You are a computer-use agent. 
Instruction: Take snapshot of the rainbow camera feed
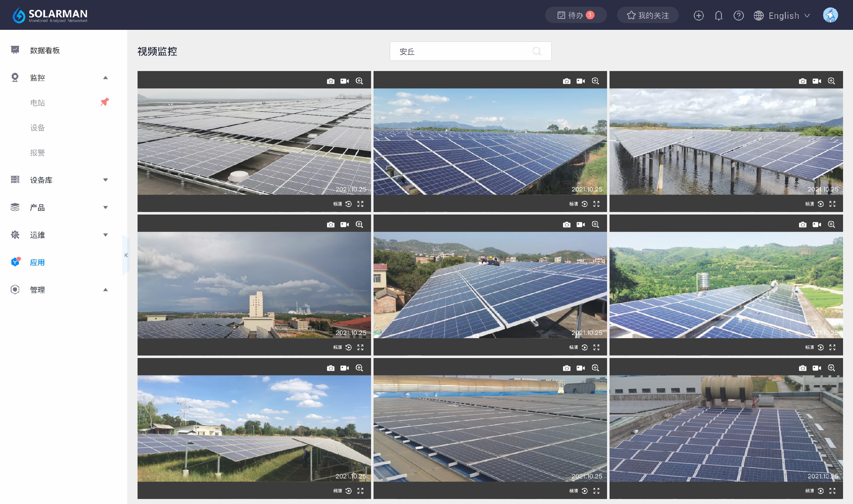331,224
